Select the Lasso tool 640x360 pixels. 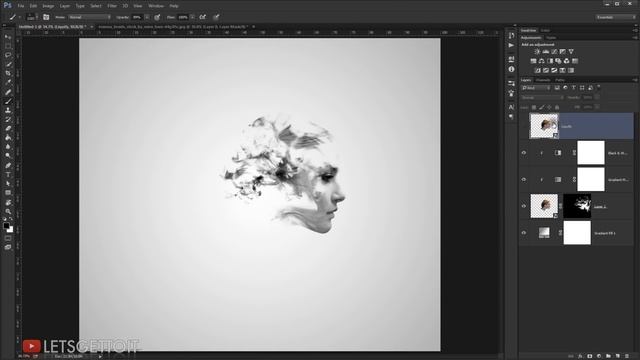[x=8, y=55]
